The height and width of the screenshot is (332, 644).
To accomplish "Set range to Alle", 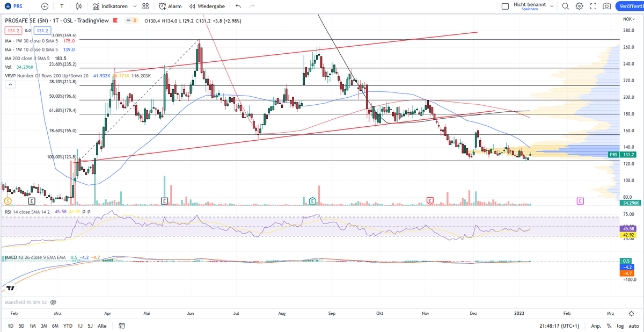I will coord(102,326).
